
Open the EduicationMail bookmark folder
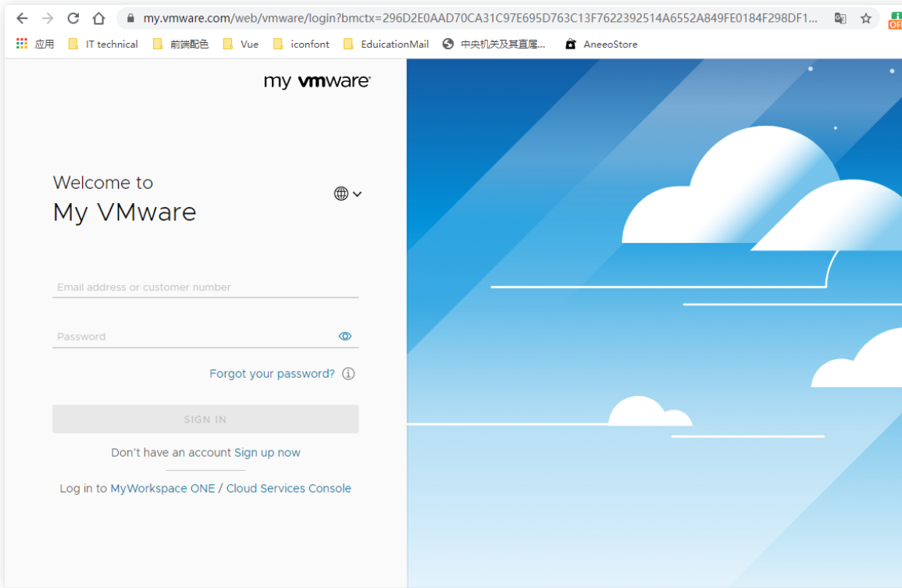point(386,44)
